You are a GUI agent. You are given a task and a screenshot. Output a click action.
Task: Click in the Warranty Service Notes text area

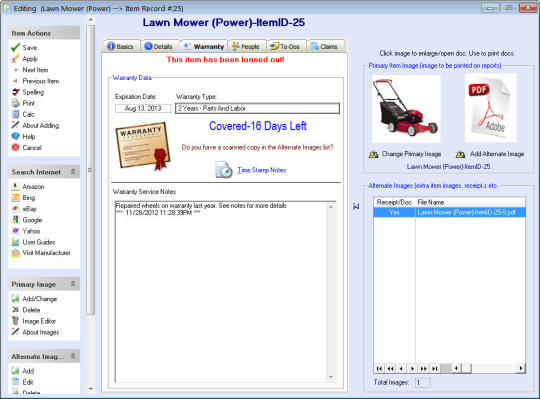click(221, 292)
